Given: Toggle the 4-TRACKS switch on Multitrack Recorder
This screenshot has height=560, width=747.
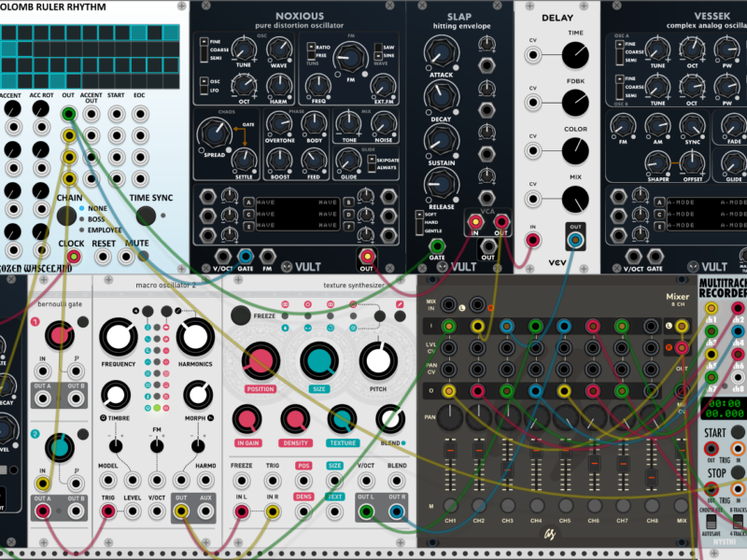Looking at the screenshot, I should pyautogui.click(x=739, y=522).
